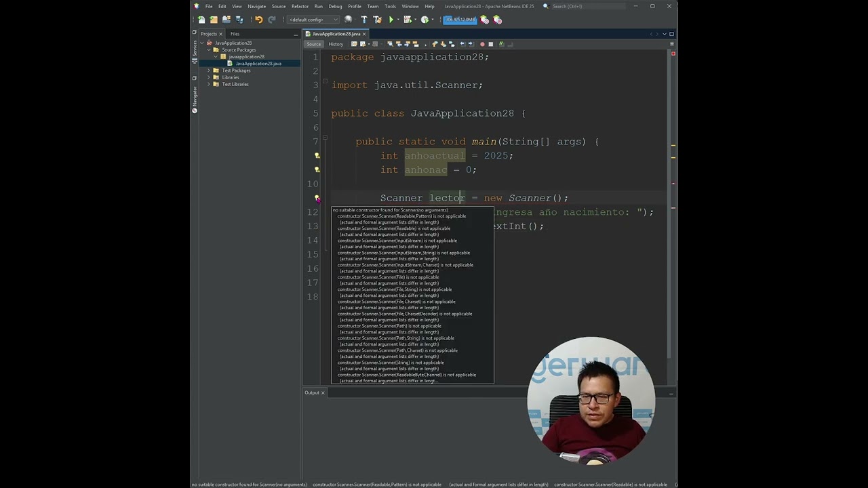Viewport: 868px width, 488px height.
Task: Click Next Bookmark editor icon
Action: pos(443,44)
